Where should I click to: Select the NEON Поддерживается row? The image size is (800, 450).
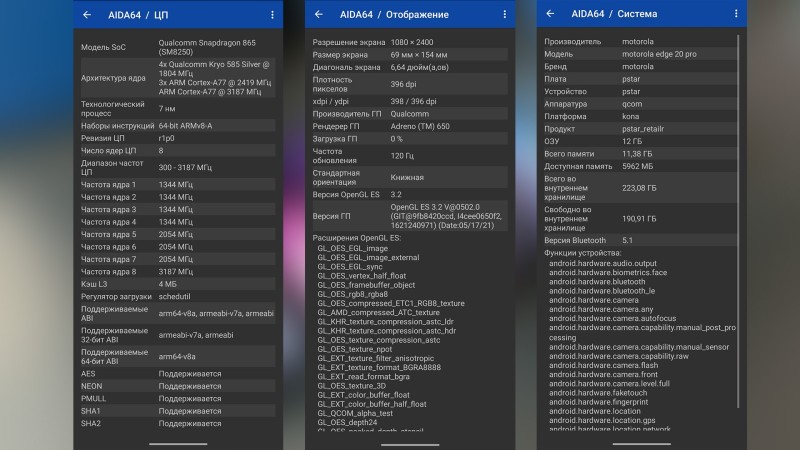[178, 386]
